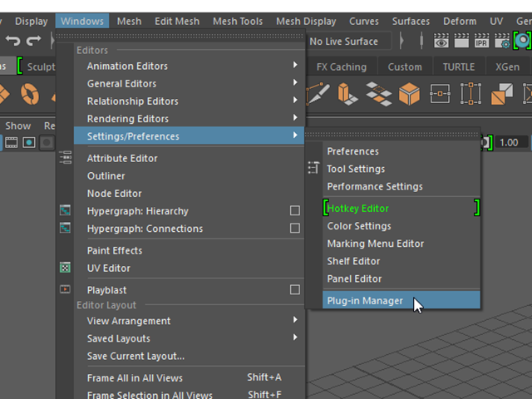This screenshot has height=399, width=532.
Task: Click the Undo arrow icon
Action: tap(13, 41)
